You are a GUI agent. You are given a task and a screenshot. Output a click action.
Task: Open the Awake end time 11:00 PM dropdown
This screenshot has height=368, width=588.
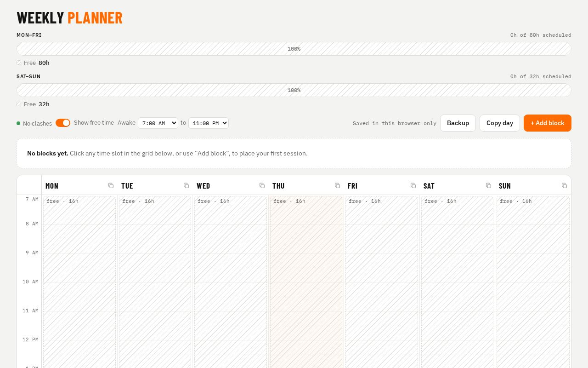click(x=209, y=123)
